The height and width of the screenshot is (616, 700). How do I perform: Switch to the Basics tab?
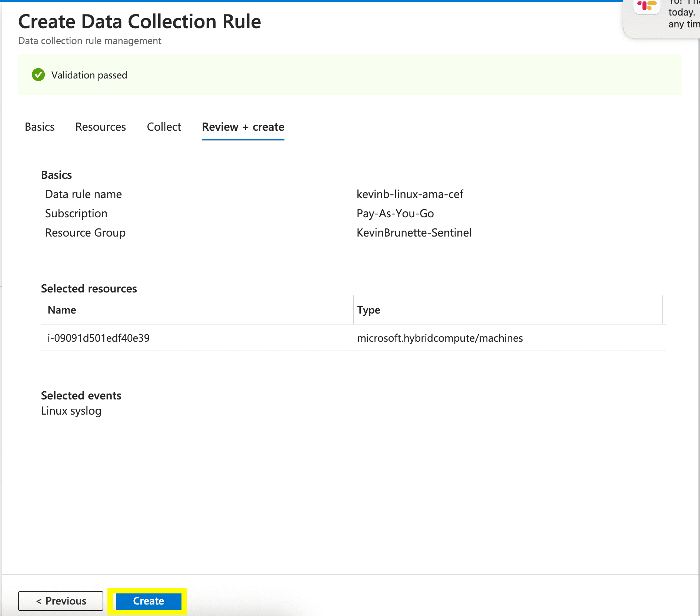click(x=40, y=127)
